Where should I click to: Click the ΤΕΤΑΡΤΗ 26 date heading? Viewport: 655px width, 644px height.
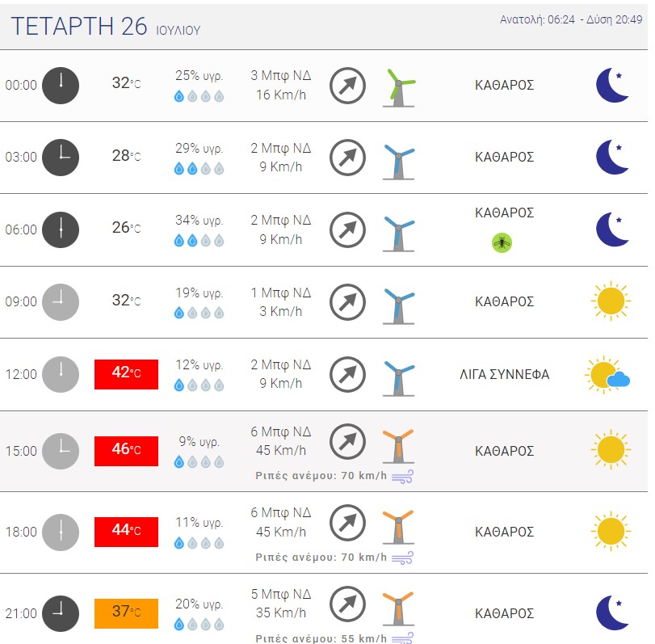tap(79, 27)
